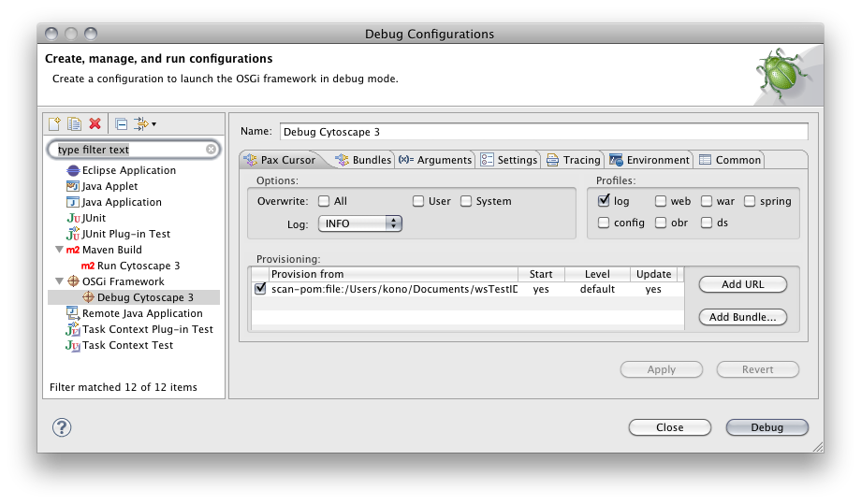This screenshot has height=504, width=861.
Task: Open the Log level INFO dropdown
Action: click(360, 223)
